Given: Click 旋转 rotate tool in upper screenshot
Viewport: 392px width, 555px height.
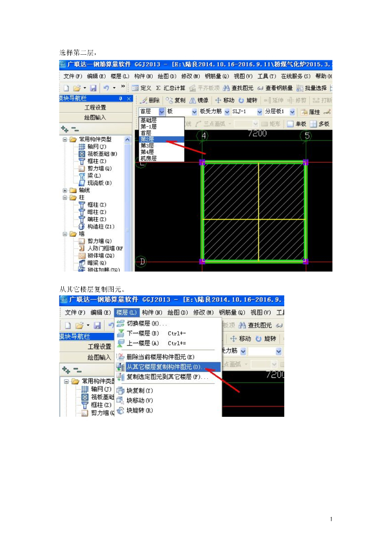Looking at the screenshot, I should click(248, 100).
